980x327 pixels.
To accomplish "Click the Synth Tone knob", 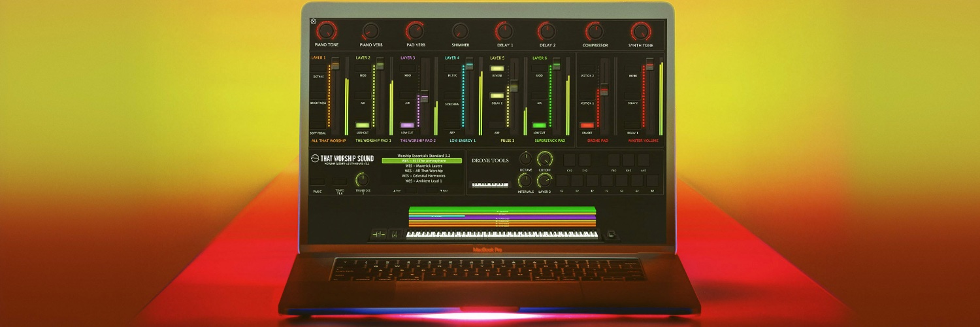I will pyautogui.click(x=641, y=30).
